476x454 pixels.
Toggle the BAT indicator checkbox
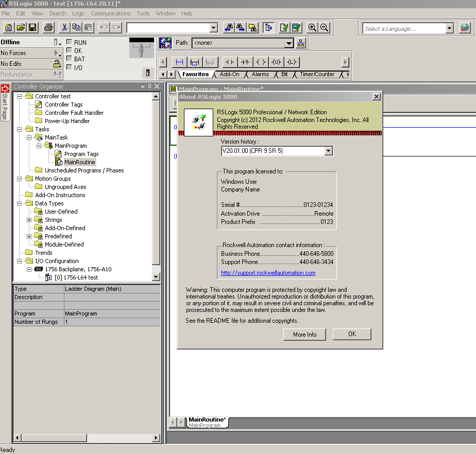(69, 59)
